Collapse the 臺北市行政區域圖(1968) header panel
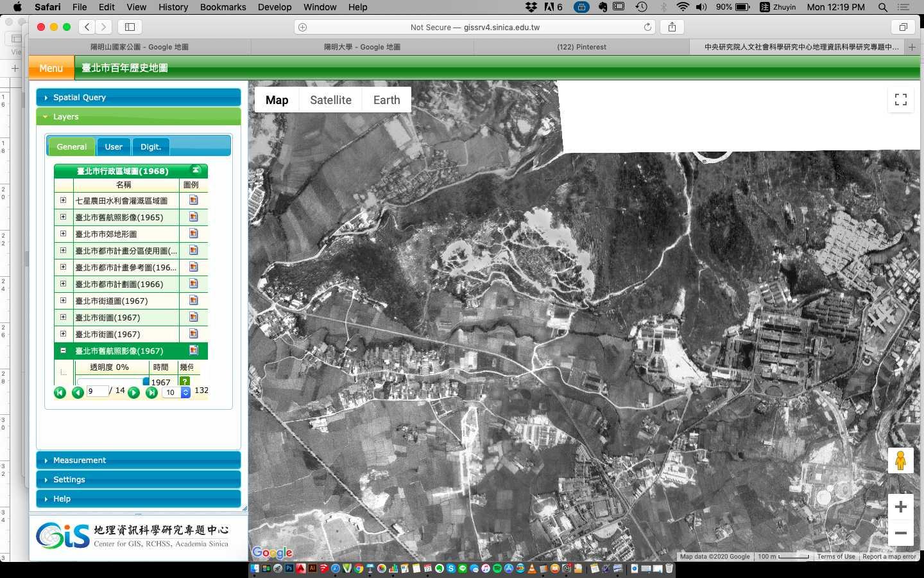The height and width of the screenshot is (578, 924). (196, 170)
